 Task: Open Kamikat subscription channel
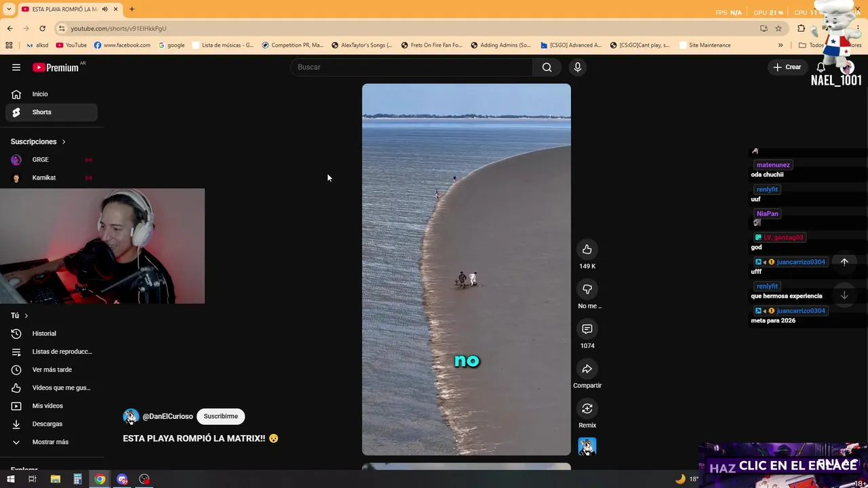(52, 178)
